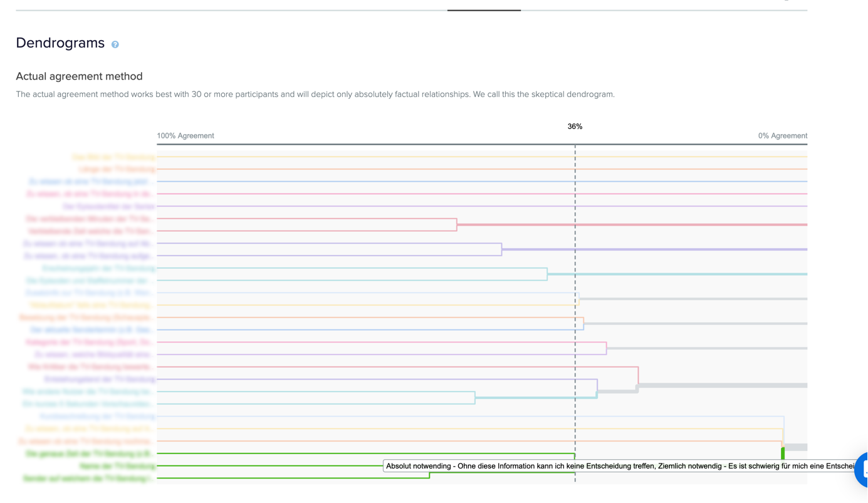Click the teal cluster branch junction near 36% line

point(547,274)
